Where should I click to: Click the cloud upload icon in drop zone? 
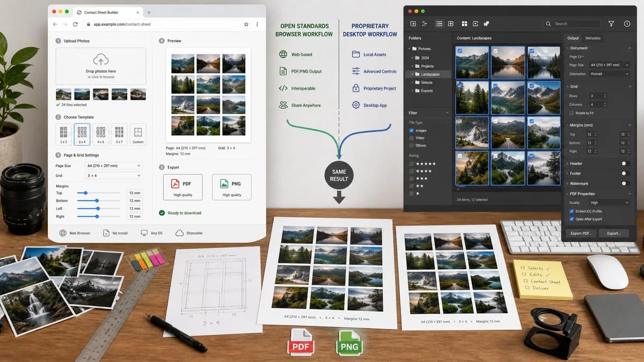[x=100, y=60]
